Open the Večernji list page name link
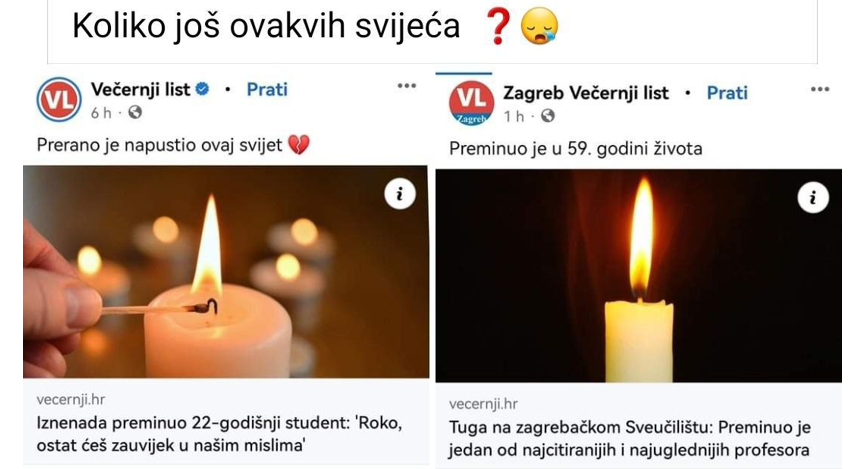Image resolution: width=855 pixels, height=469 pixels. pos(140,89)
